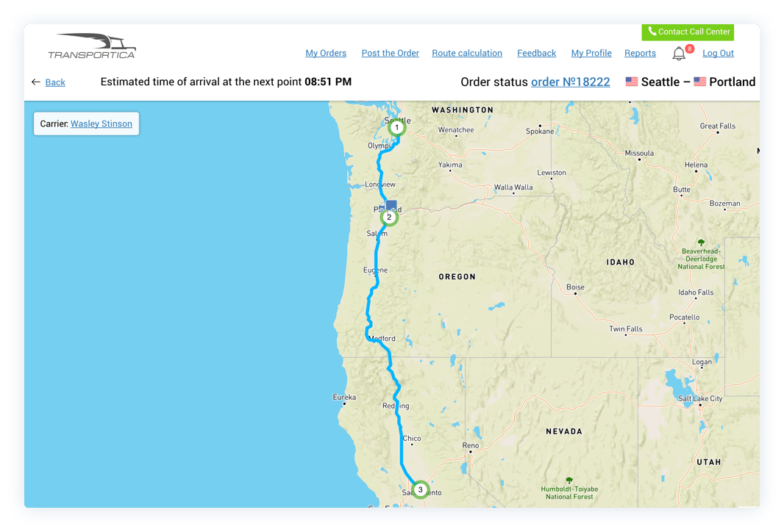Viewport: 784px width, 532px height.
Task: Go to Post the Order page
Action: click(x=391, y=53)
